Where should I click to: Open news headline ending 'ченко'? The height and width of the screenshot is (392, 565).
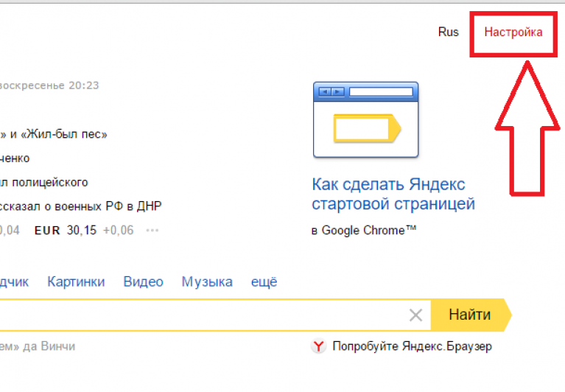point(15,158)
